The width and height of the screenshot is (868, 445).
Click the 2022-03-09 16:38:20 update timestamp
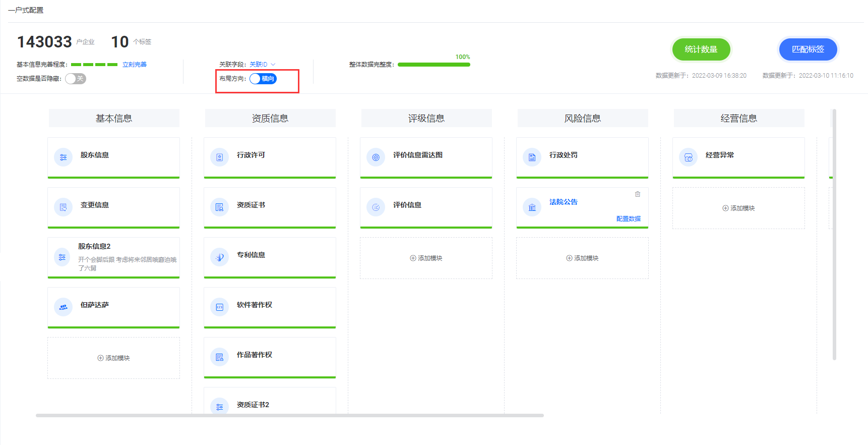point(719,76)
